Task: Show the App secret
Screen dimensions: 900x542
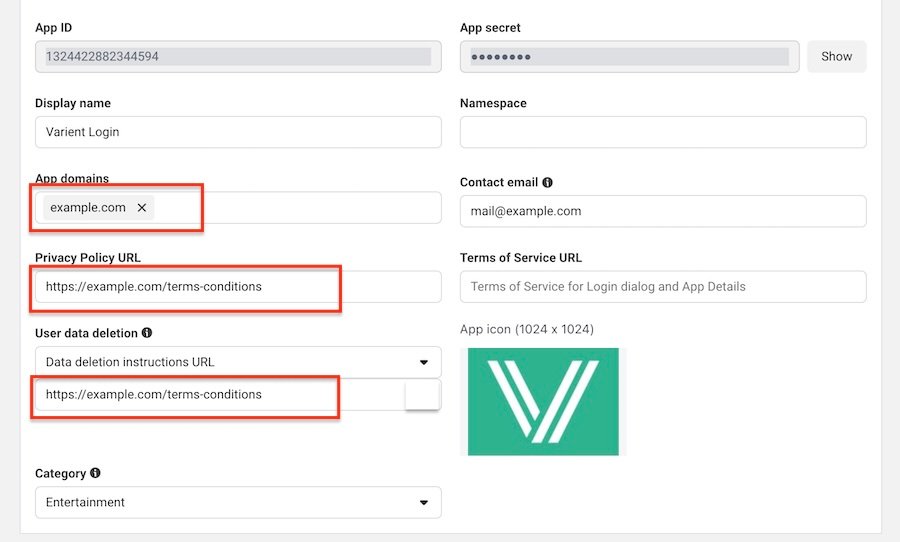Action: pyautogui.click(x=836, y=57)
